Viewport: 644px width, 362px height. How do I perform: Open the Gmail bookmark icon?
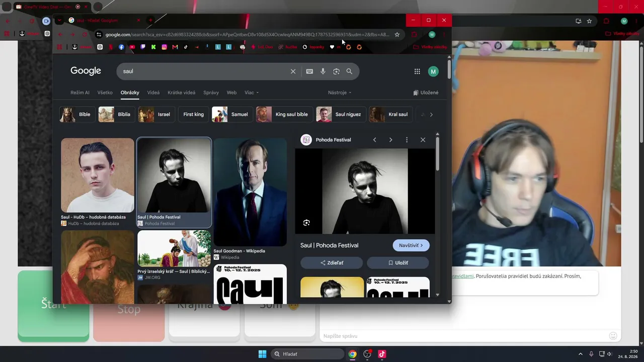(175, 47)
